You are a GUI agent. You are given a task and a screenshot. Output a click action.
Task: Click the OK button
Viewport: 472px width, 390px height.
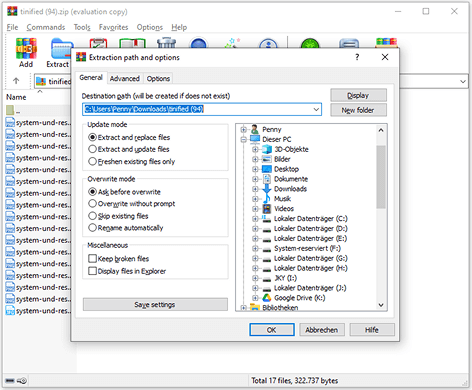(x=272, y=330)
